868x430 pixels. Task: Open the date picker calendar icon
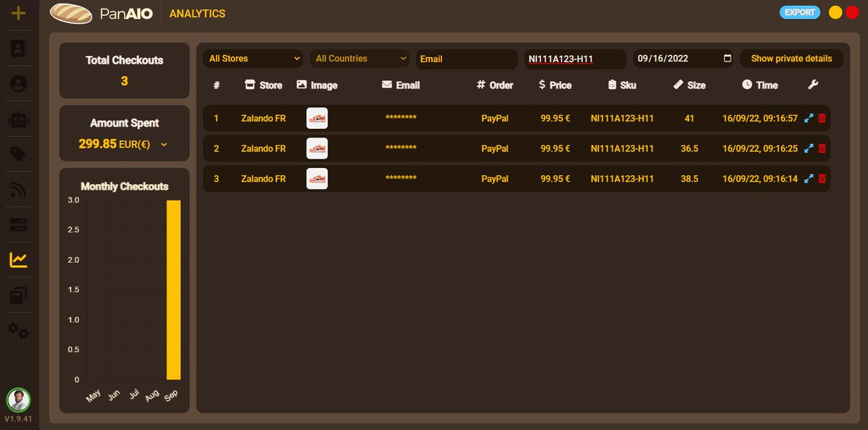click(x=728, y=59)
